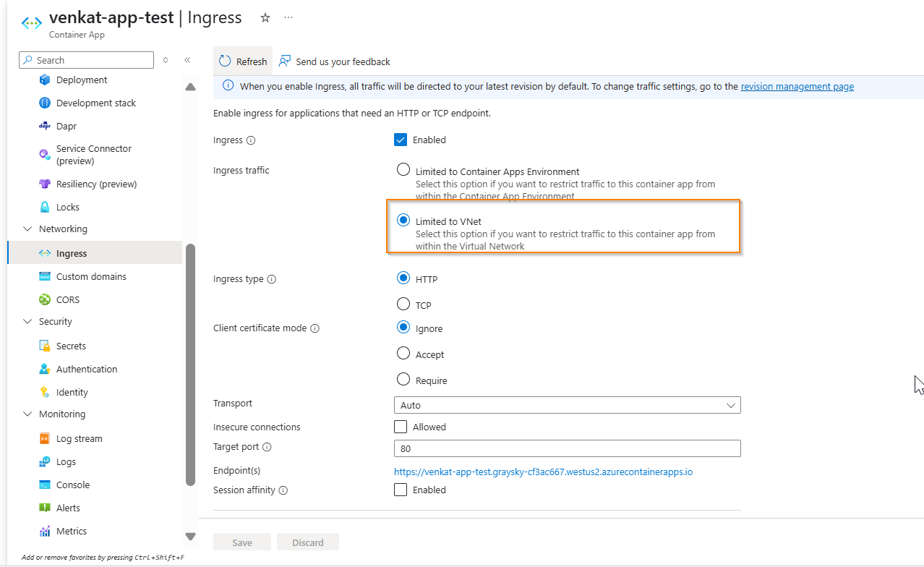Enable session affinity checkbox
Image resolution: width=924 pixels, height=567 pixels.
coord(401,490)
